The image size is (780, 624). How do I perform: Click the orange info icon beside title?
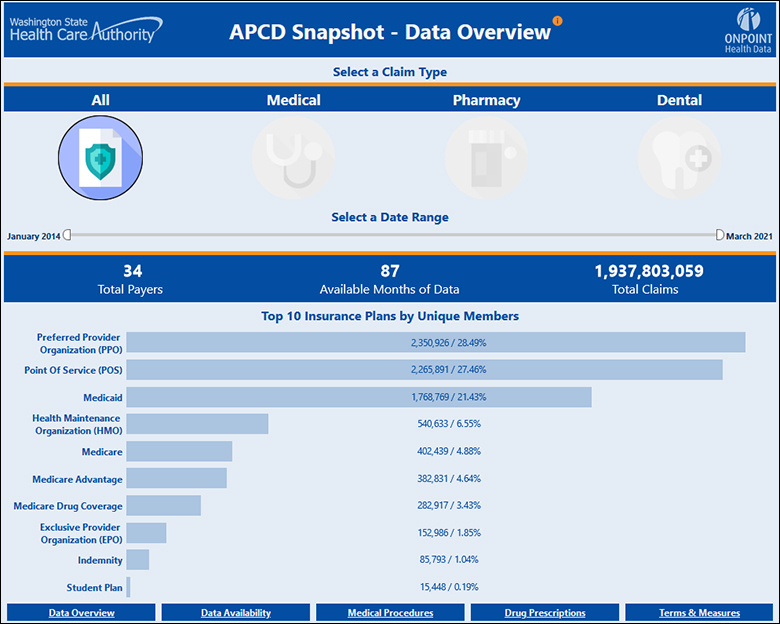click(557, 21)
